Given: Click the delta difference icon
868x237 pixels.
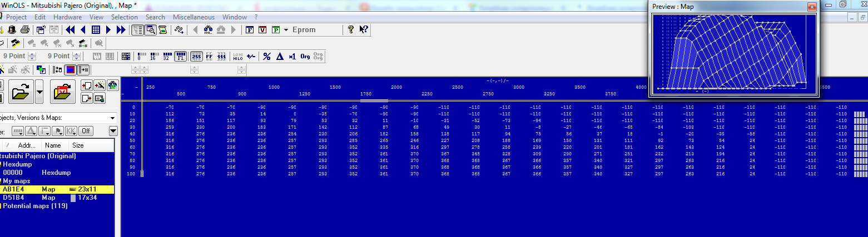Looking at the screenshot, I should pos(279,56).
